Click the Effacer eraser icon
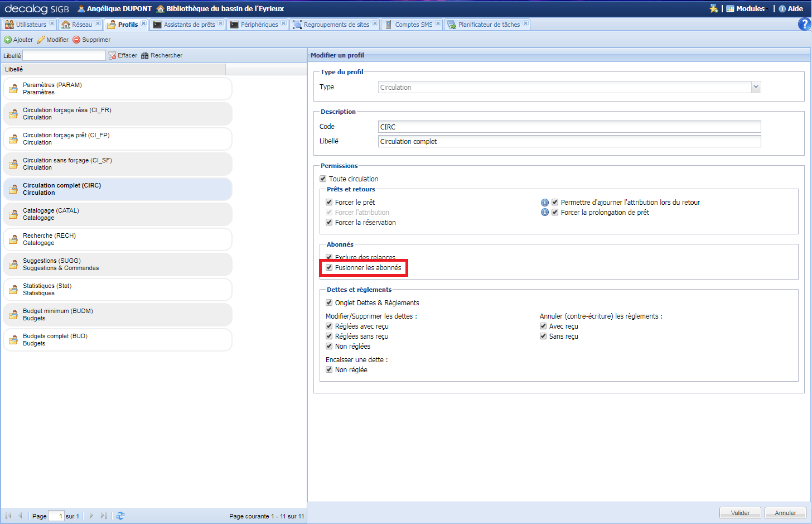Image resolution: width=812 pixels, height=524 pixels. click(112, 55)
